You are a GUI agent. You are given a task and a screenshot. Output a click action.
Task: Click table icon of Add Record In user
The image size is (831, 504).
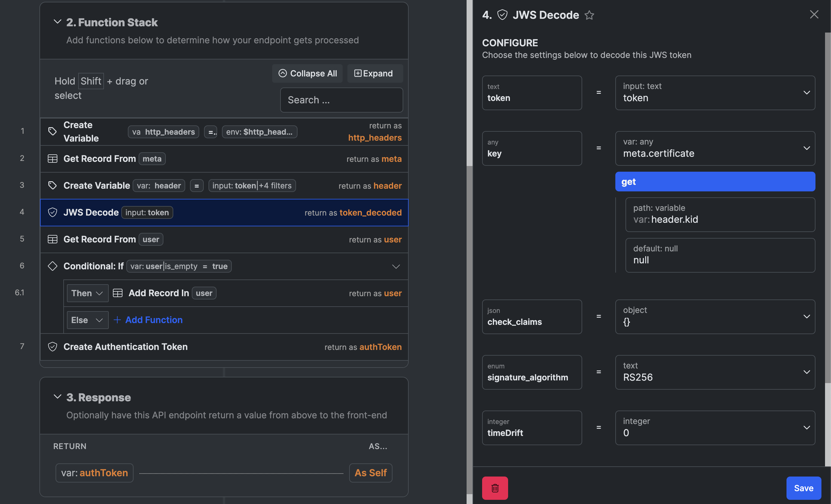pos(117,293)
